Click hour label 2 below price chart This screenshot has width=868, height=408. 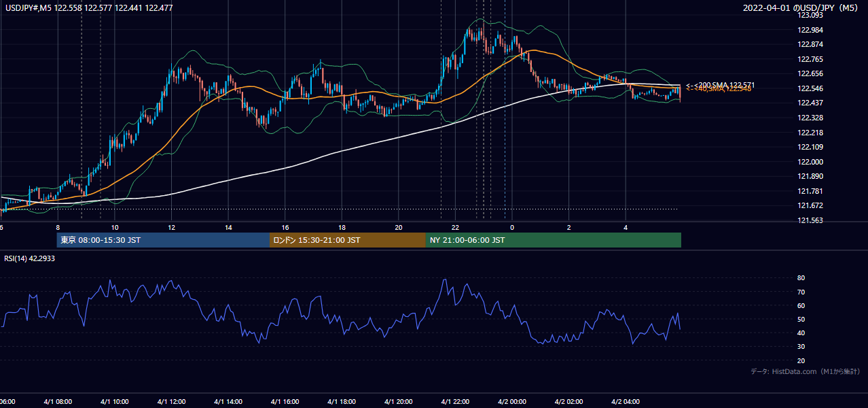(x=569, y=227)
